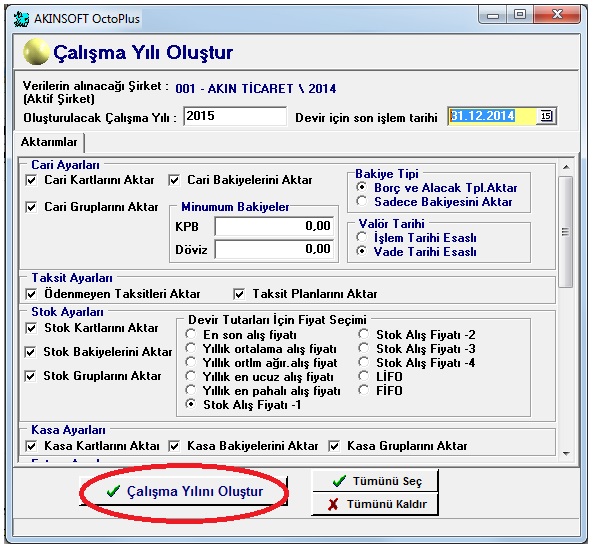Uncheck Cari Kartlarını Aktar checkbox
The height and width of the screenshot is (551, 599).
click(31, 180)
